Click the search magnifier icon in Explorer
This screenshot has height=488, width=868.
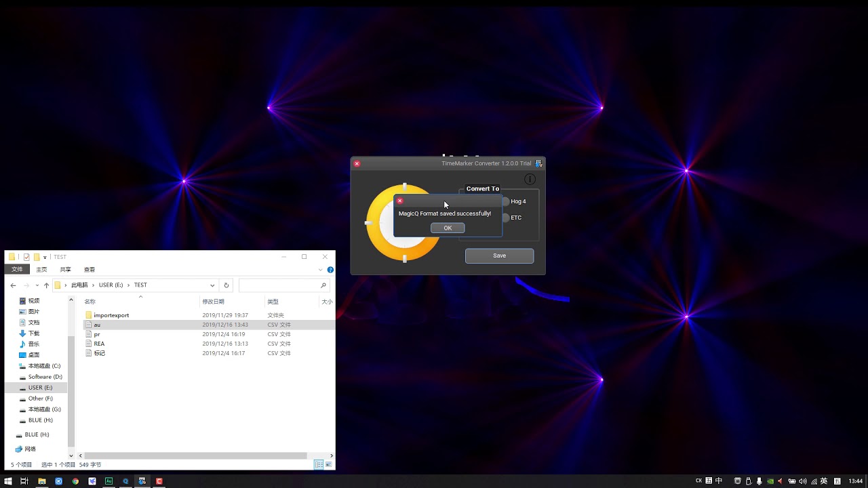pos(323,285)
